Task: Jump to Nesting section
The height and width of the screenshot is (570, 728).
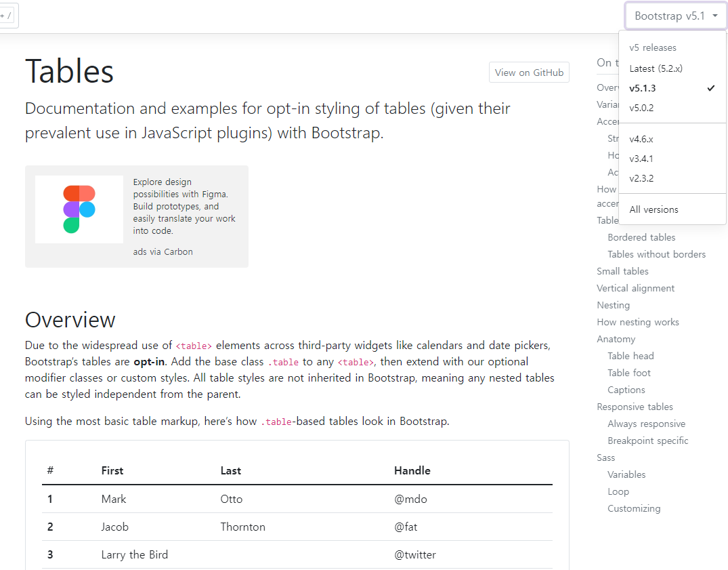Action: [x=613, y=305]
